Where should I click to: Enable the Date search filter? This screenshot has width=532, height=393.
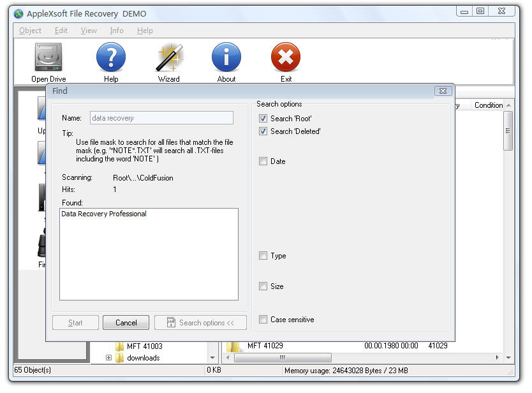(263, 161)
